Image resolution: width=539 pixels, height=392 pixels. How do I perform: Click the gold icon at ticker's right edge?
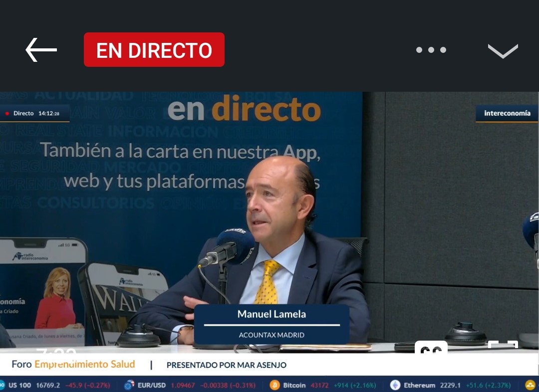pyautogui.click(x=530, y=385)
